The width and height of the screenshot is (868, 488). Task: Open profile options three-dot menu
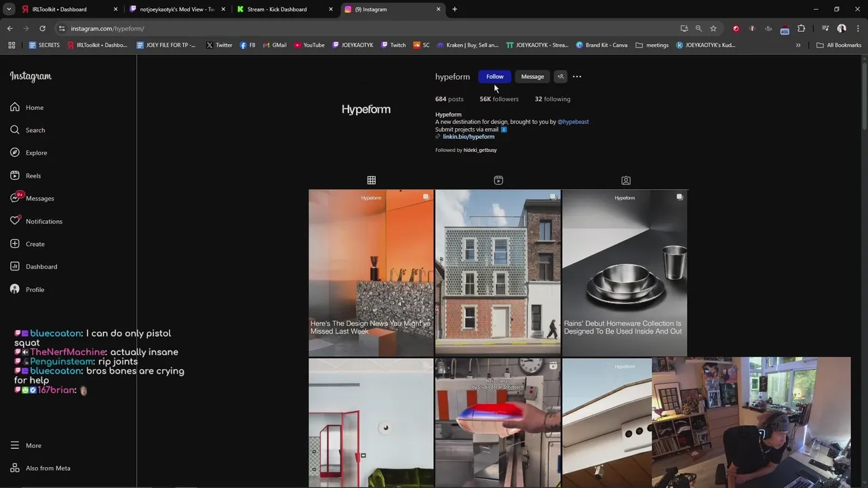click(577, 77)
